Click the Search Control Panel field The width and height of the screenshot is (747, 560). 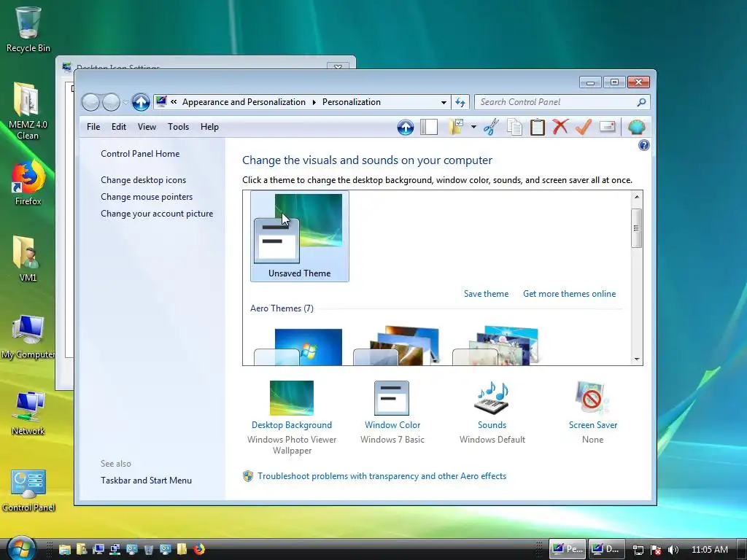point(557,102)
